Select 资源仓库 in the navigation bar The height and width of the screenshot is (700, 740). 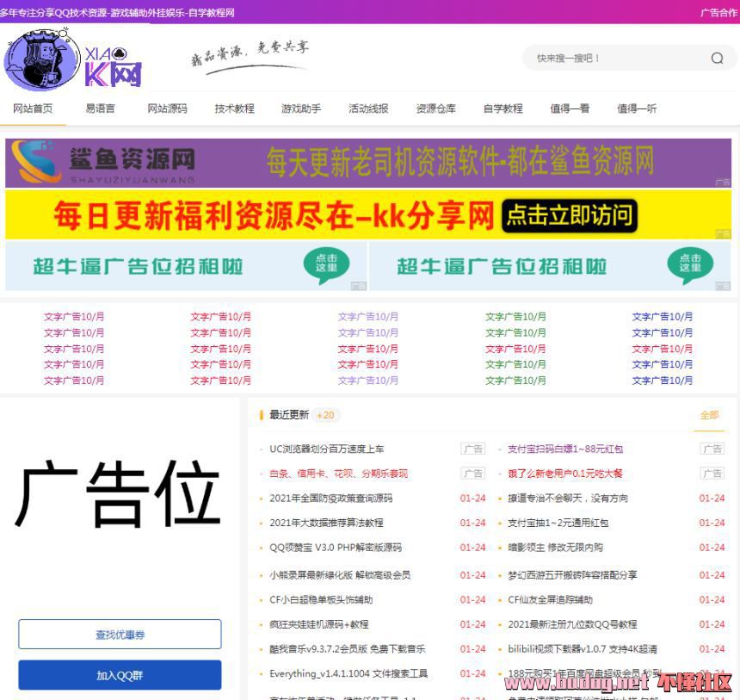pyautogui.click(x=435, y=108)
